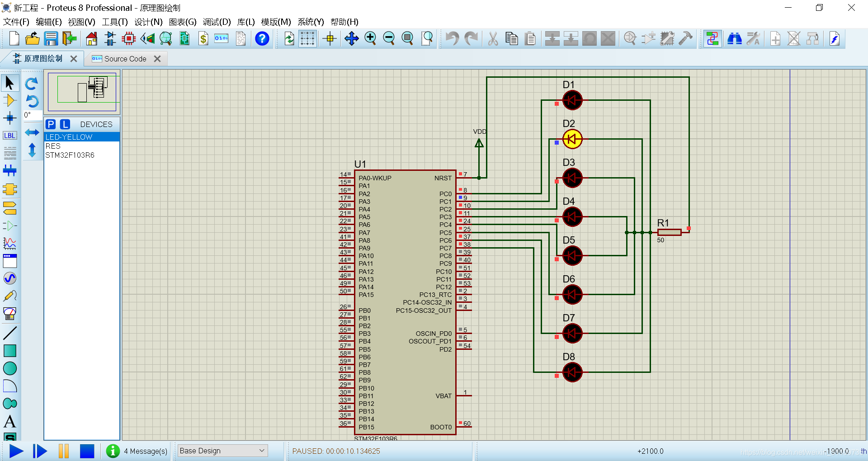Select the Subcircuit Mode tool

pyautogui.click(x=9, y=189)
